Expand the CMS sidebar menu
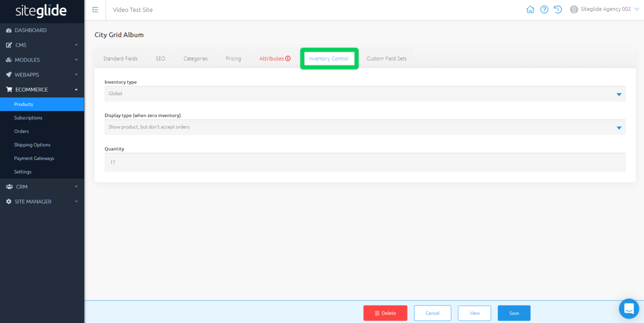Viewport: 644px width, 323px height. pos(42,45)
